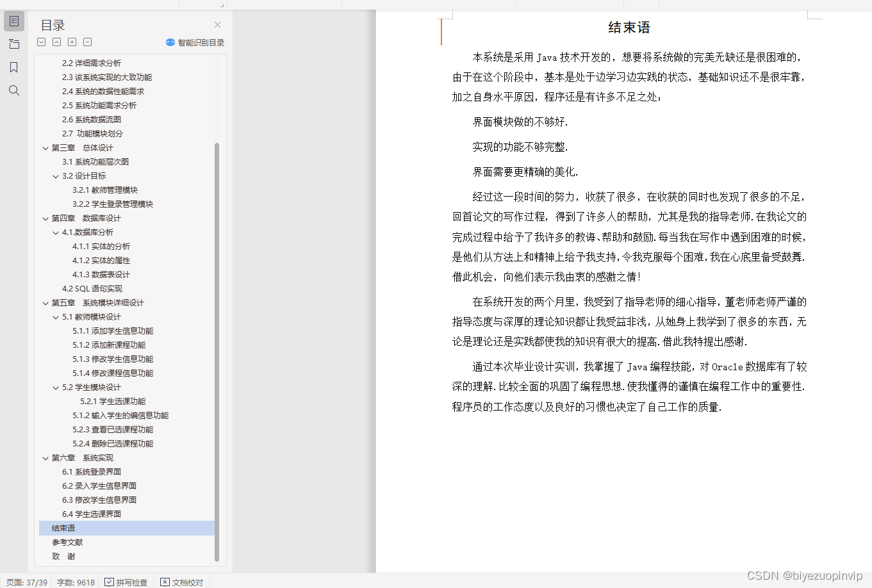Open the table of contents sidebar icon
Screen dimensions: 872x588
(x=13, y=20)
